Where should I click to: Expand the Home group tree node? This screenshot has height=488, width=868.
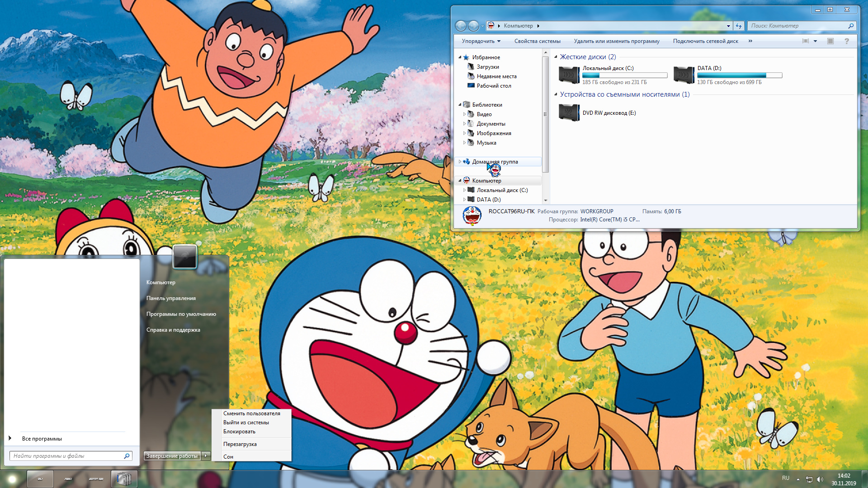tap(460, 162)
